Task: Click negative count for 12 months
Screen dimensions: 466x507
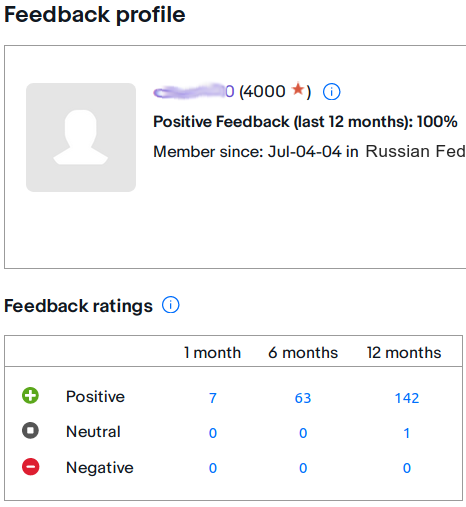Action: pos(407,468)
